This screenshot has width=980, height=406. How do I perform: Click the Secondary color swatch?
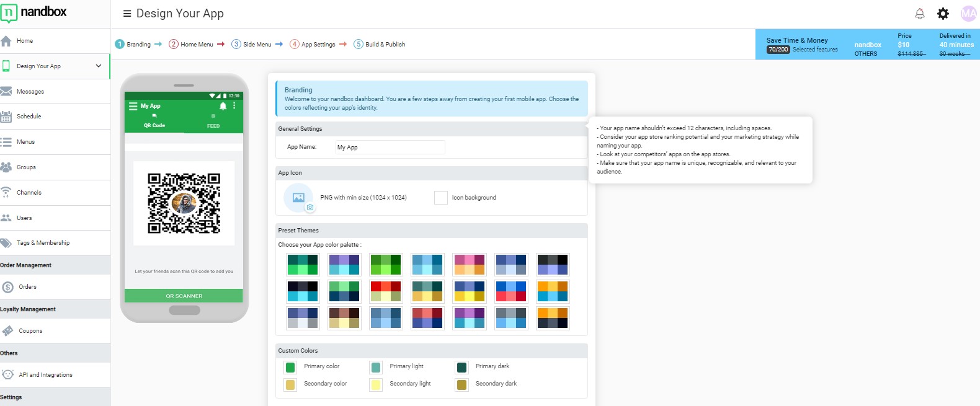pos(290,385)
